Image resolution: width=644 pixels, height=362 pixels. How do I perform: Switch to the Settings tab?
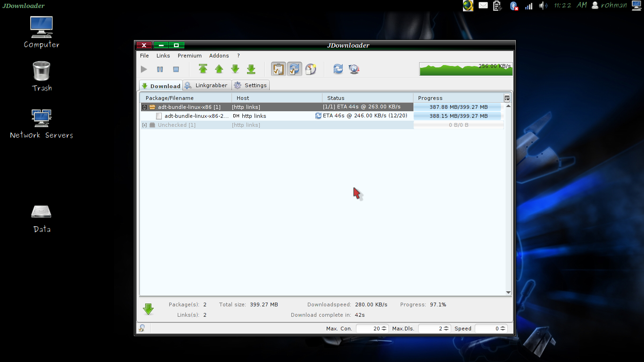(x=250, y=85)
